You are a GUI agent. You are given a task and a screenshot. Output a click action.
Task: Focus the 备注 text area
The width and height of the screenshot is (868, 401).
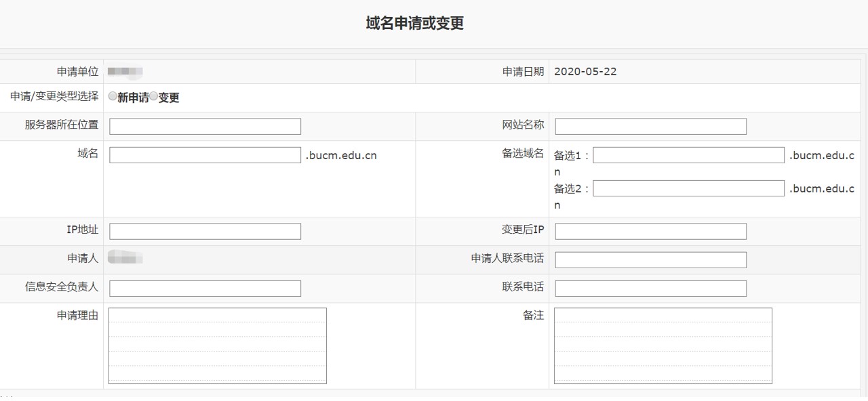[663, 345]
